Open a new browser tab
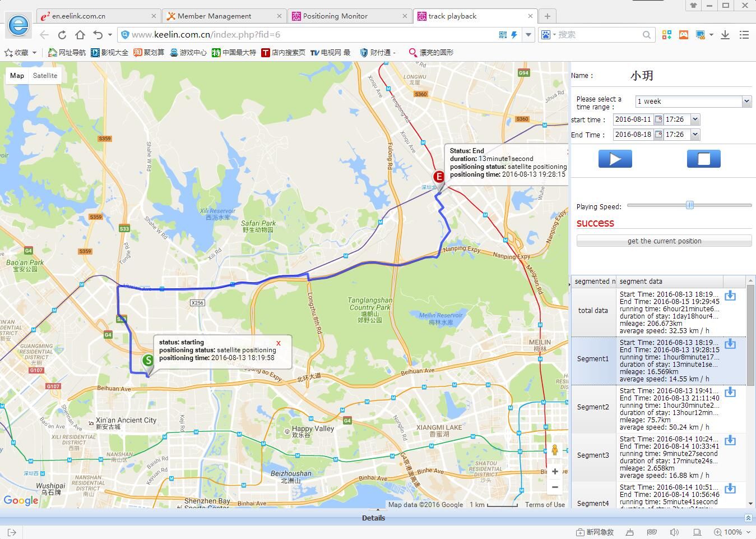 (548, 16)
